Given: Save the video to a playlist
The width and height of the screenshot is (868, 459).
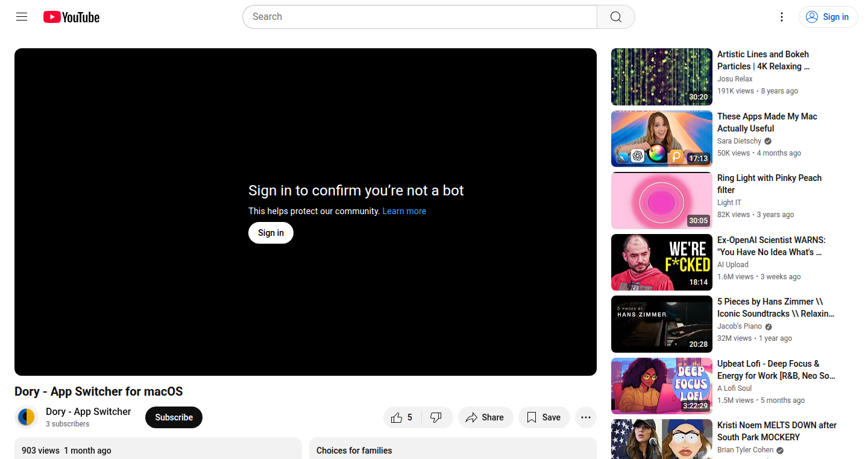Looking at the screenshot, I should (x=544, y=417).
